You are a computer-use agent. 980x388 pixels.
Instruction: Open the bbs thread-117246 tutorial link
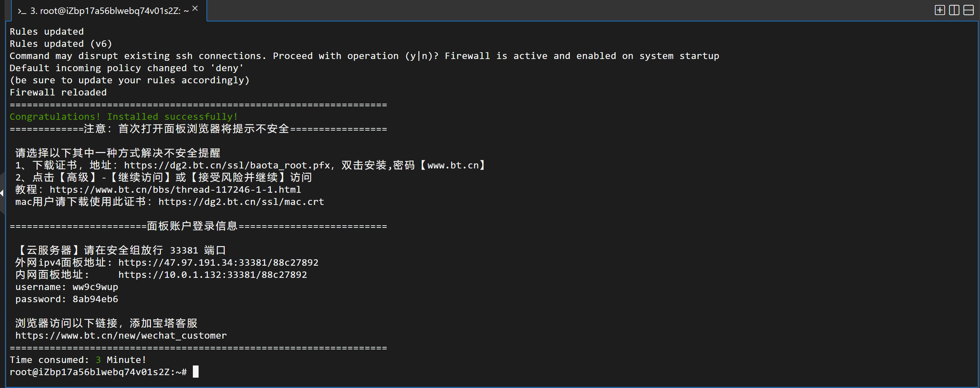175,190
